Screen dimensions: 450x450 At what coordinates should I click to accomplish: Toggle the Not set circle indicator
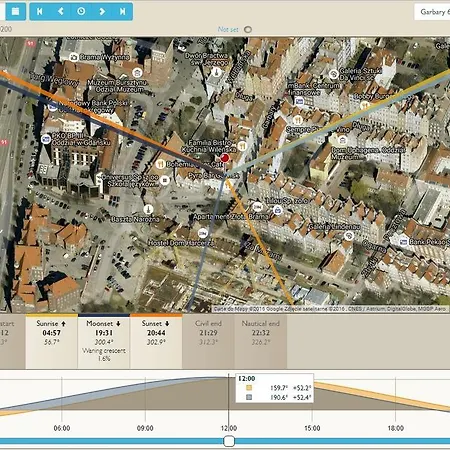pyautogui.click(x=248, y=29)
